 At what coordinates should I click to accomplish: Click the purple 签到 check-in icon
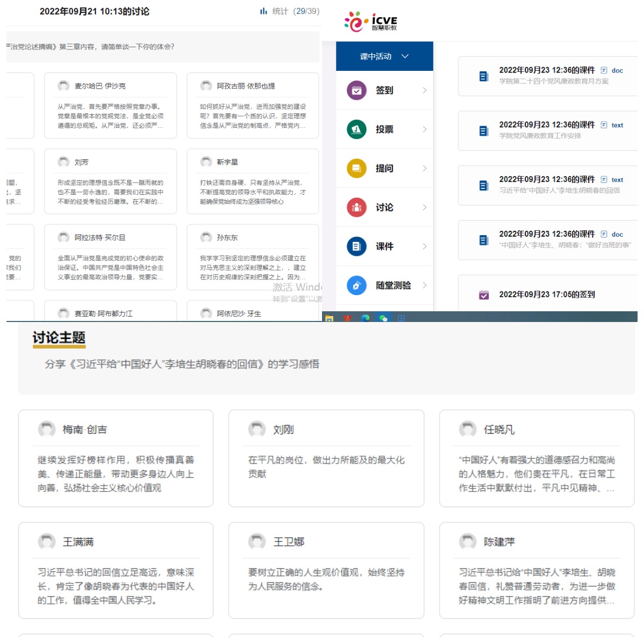click(356, 91)
